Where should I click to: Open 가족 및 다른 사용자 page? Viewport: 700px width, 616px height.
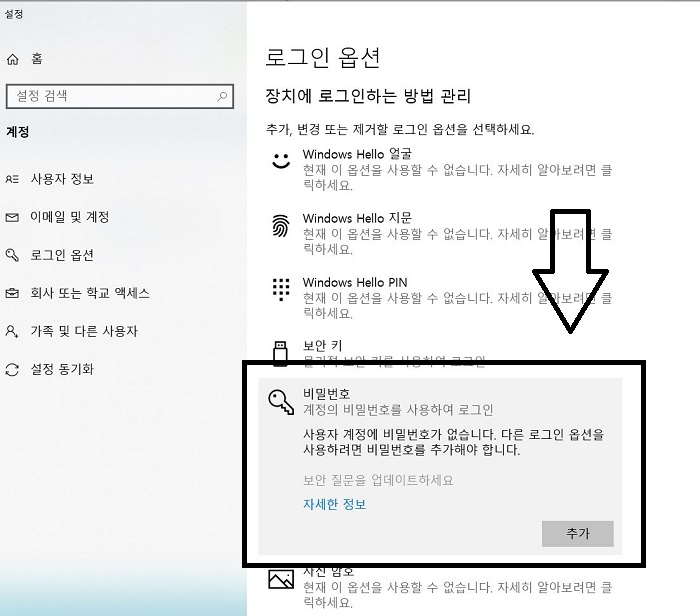[84, 331]
